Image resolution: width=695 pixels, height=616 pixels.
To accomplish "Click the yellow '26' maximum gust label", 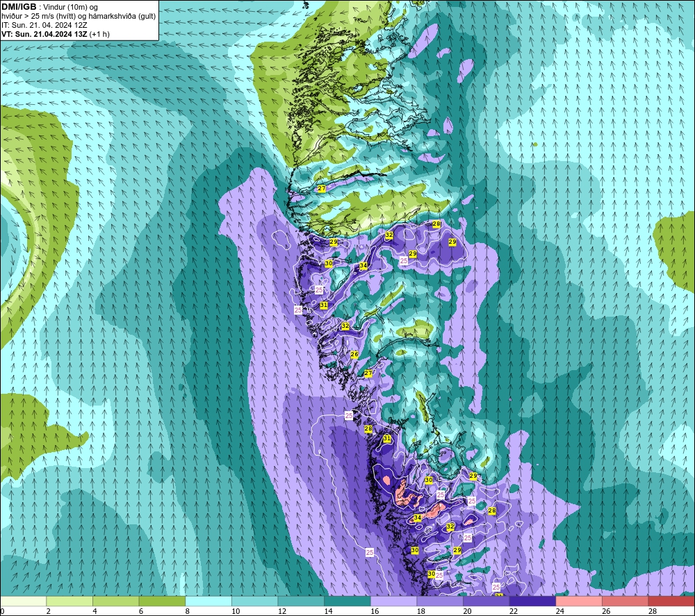I will (354, 354).
